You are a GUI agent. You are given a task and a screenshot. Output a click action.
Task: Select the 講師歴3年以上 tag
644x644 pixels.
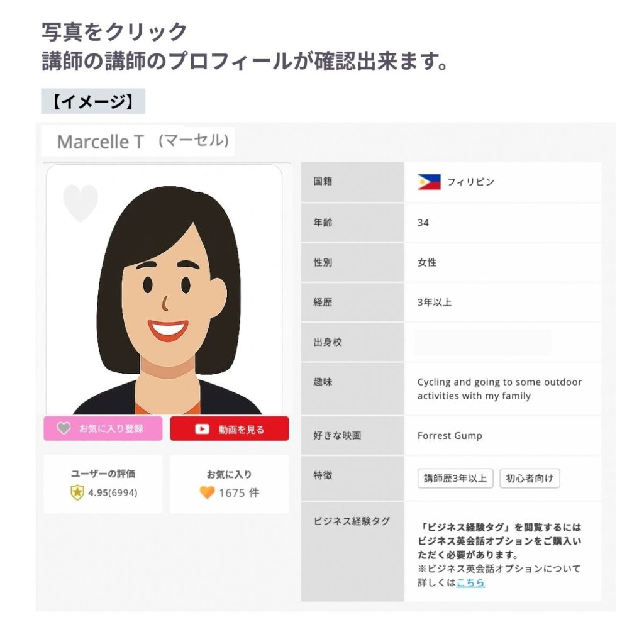pyautogui.click(x=455, y=478)
